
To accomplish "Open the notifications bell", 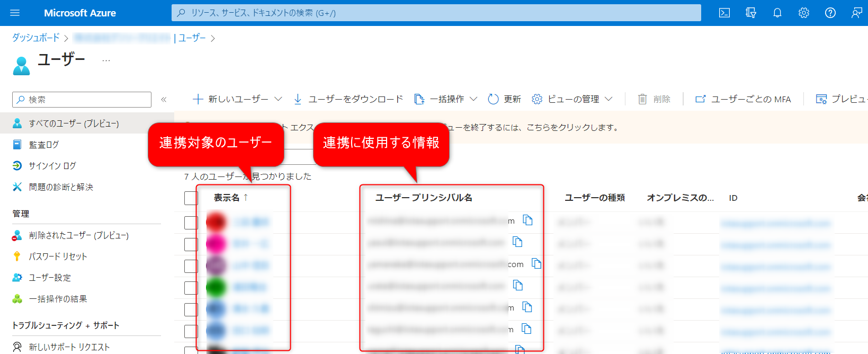I will click(777, 13).
